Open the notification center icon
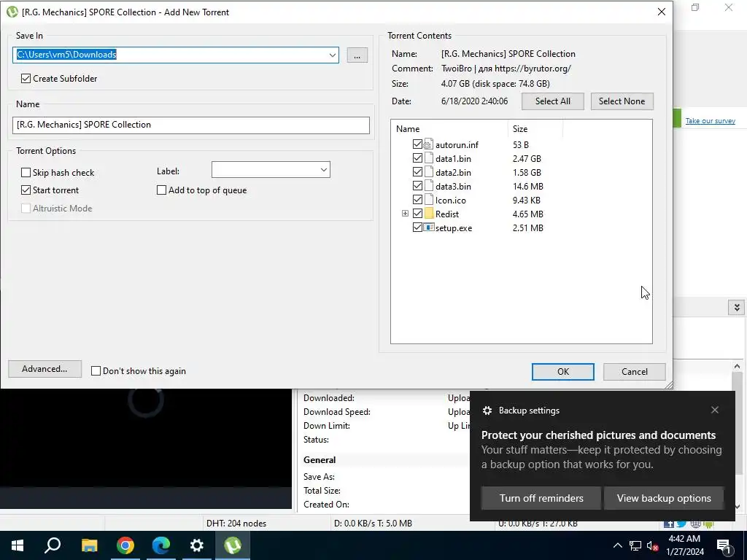Viewport: 747px width, 560px height. tap(724, 545)
